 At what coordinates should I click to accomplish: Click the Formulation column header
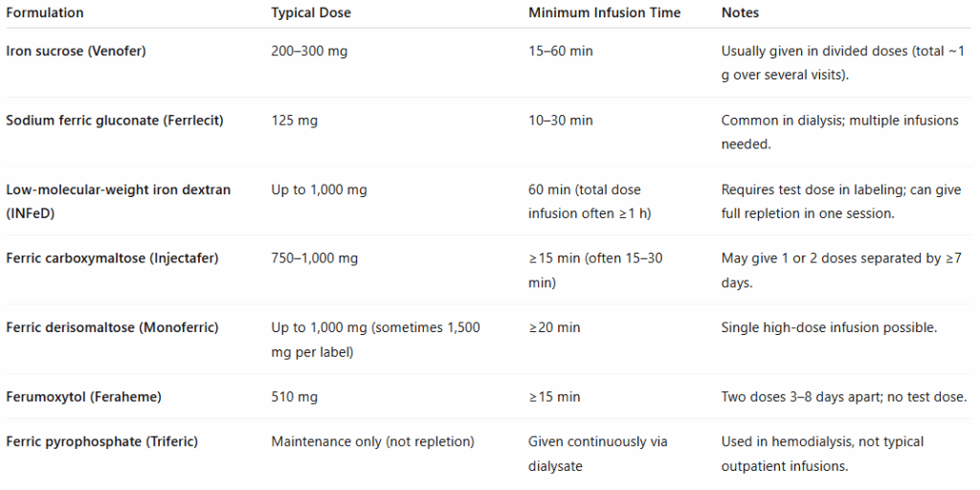point(45,13)
